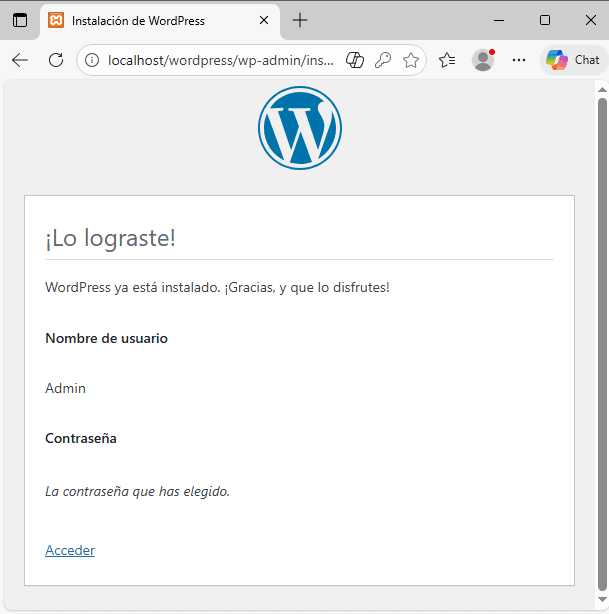Click the Acceder link
This screenshot has height=614, width=609.
tap(70, 550)
